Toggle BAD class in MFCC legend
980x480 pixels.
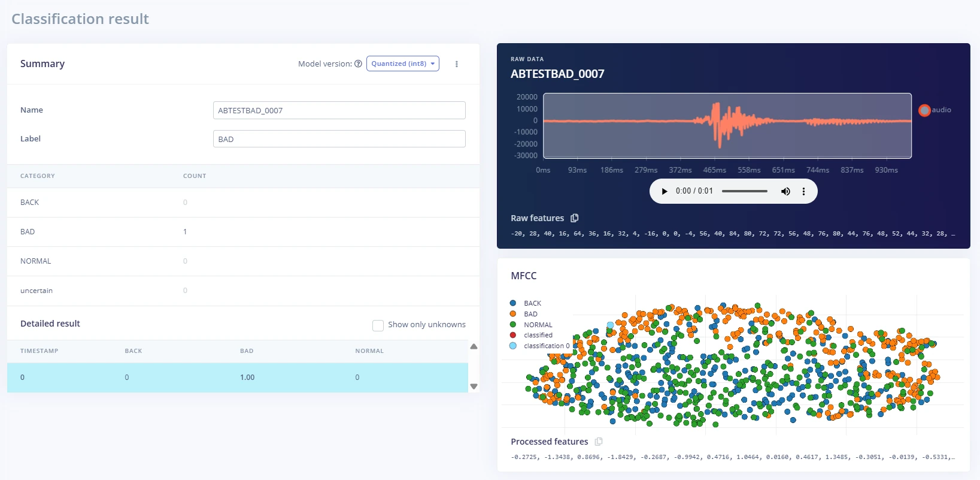[x=524, y=314]
